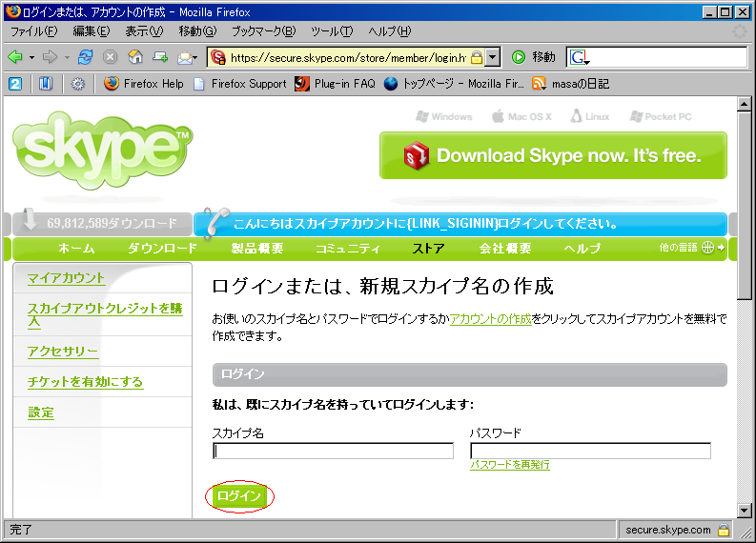Screen dimensions: 756x543
Task: Click the パスワードを再発行 link
Action: coord(510,465)
